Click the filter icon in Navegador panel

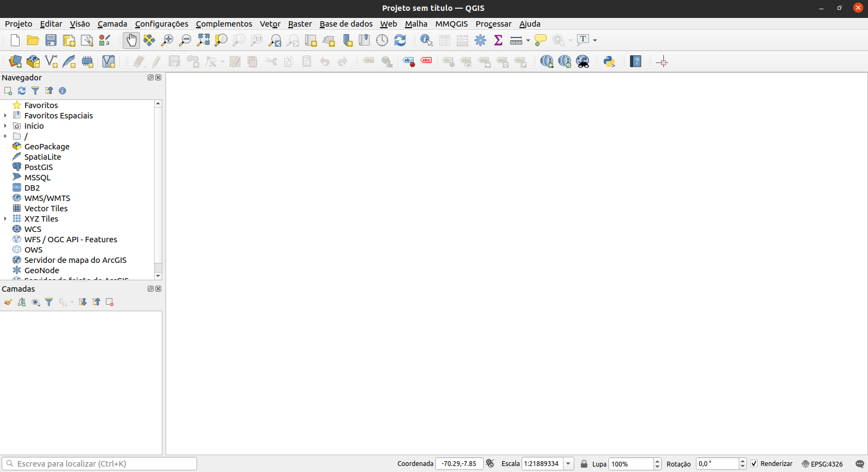tap(35, 91)
